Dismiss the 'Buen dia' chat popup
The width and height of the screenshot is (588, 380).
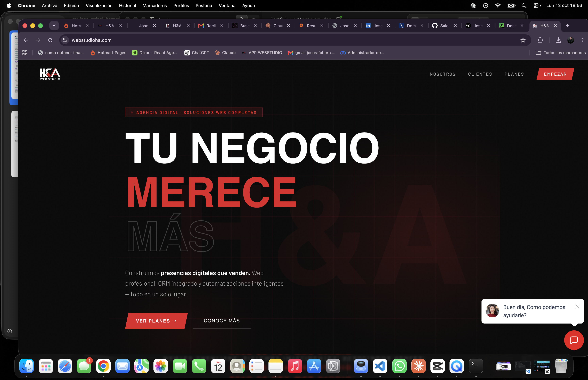[577, 306]
